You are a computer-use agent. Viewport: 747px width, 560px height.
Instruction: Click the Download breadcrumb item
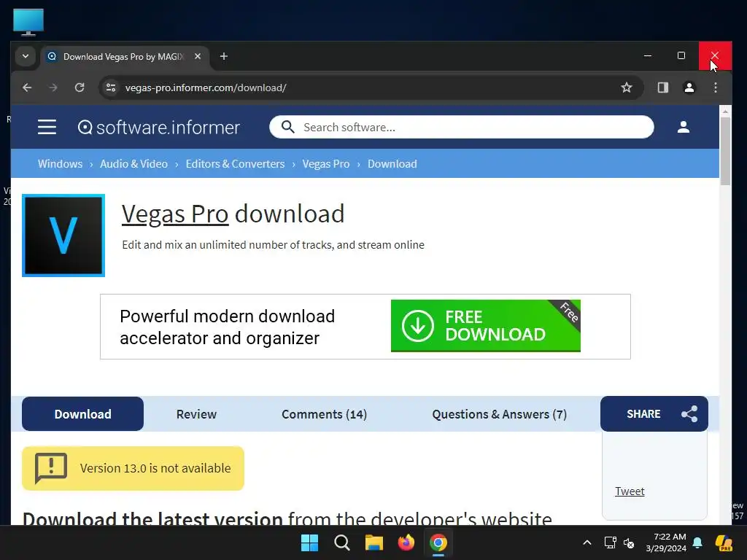[392, 164]
